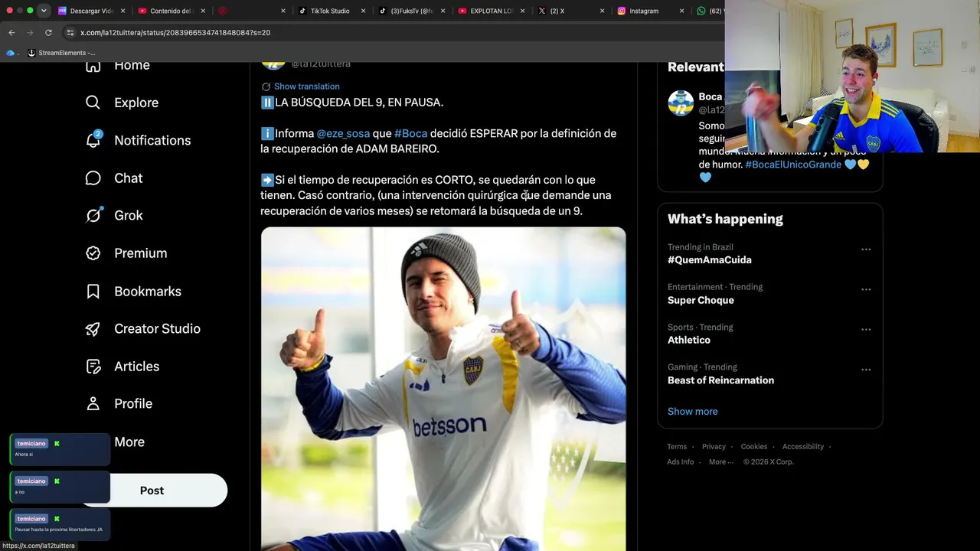Open options for Beast of Reincarnation trend

866,370
